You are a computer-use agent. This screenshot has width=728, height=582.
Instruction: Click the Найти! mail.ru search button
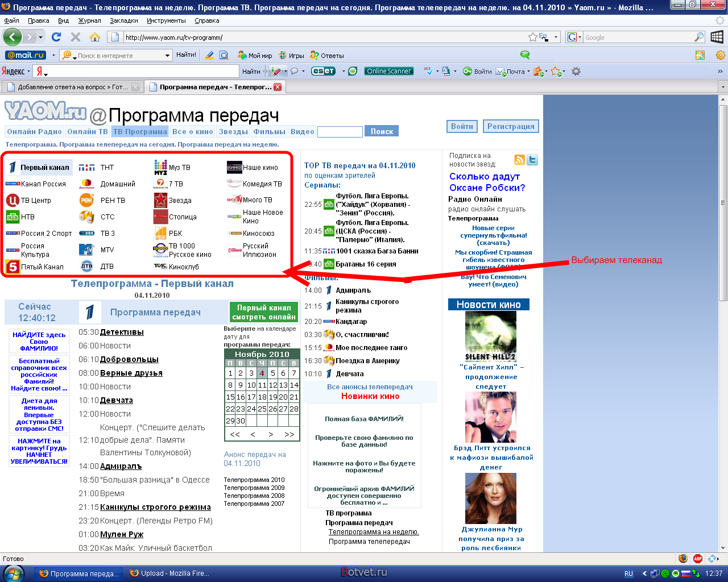[186, 55]
